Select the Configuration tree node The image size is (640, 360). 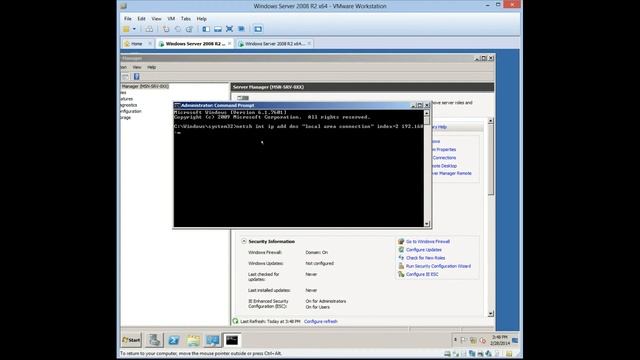pyautogui.click(x=131, y=111)
